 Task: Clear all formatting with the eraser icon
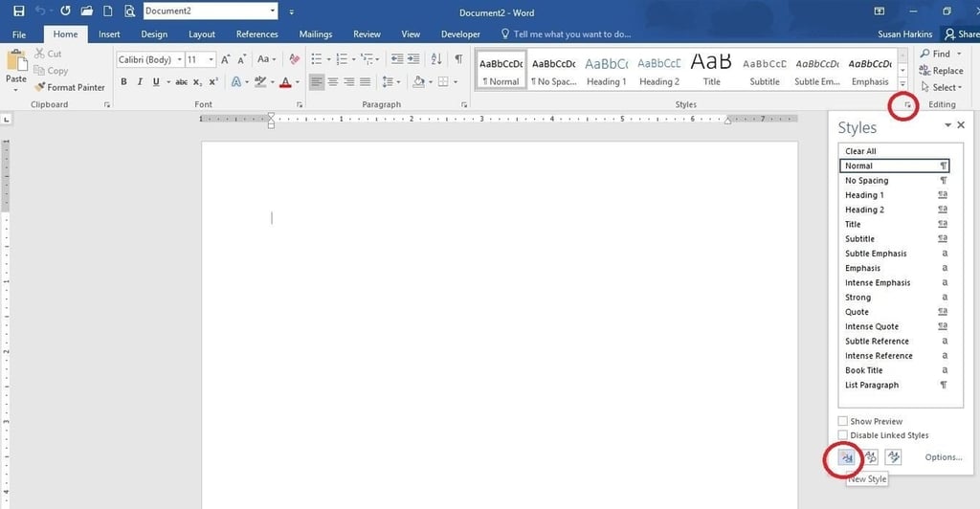pyautogui.click(x=295, y=59)
